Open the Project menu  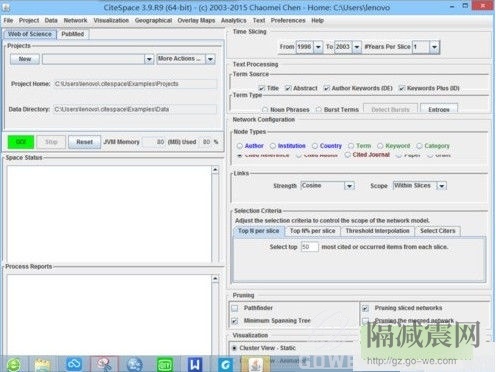29,20
